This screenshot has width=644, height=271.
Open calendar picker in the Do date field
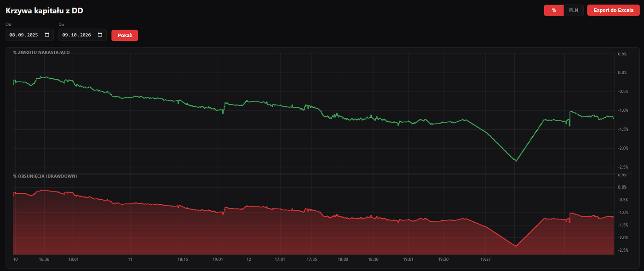[x=100, y=35]
